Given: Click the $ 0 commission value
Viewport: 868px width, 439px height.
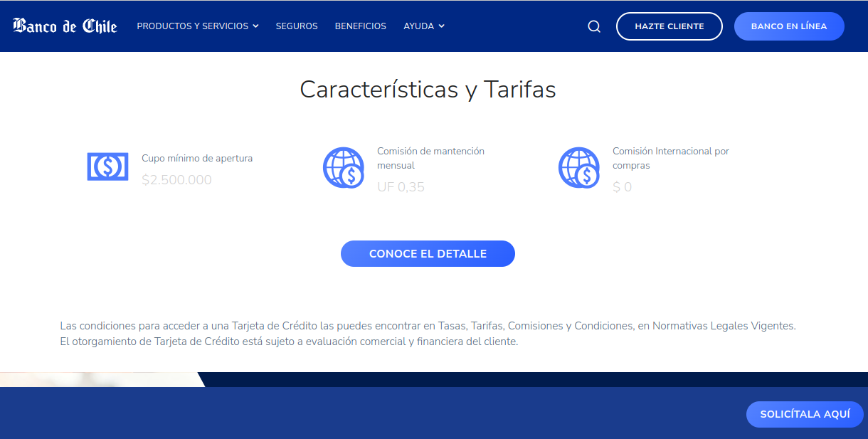Looking at the screenshot, I should point(622,187).
